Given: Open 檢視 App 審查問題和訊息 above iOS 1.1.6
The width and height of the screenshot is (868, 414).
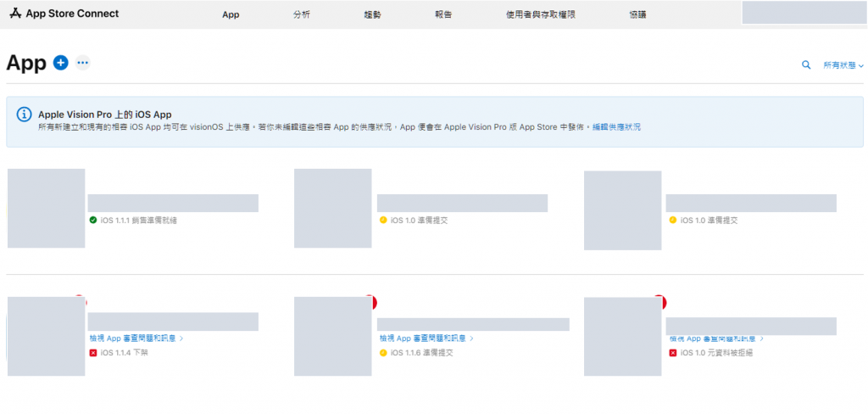Looking at the screenshot, I should tap(426, 338).
